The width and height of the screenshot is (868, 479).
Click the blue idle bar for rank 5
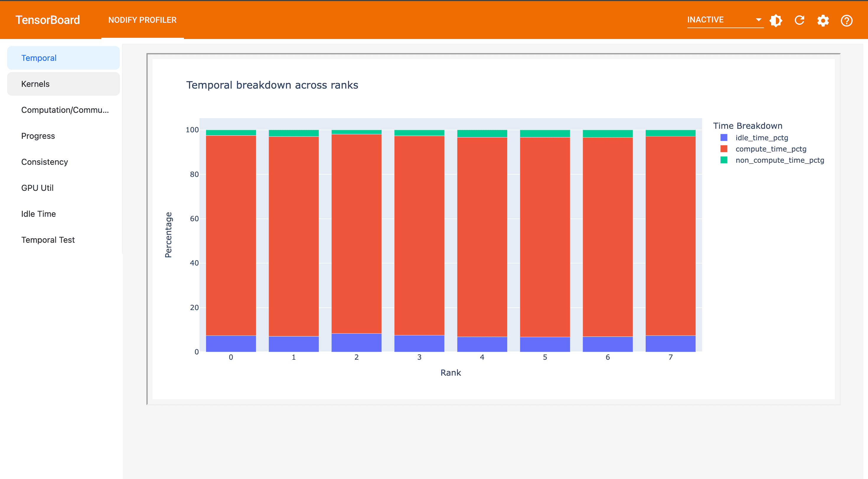(x=545, y=344)
